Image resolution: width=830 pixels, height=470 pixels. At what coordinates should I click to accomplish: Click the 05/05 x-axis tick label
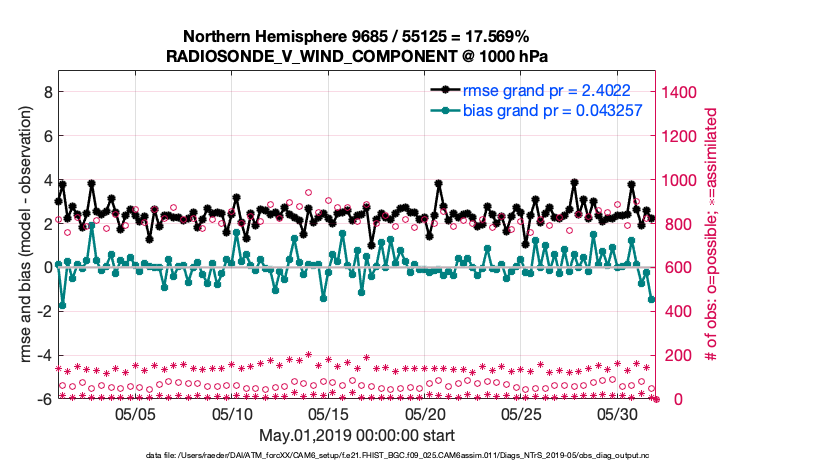[136, 413]
